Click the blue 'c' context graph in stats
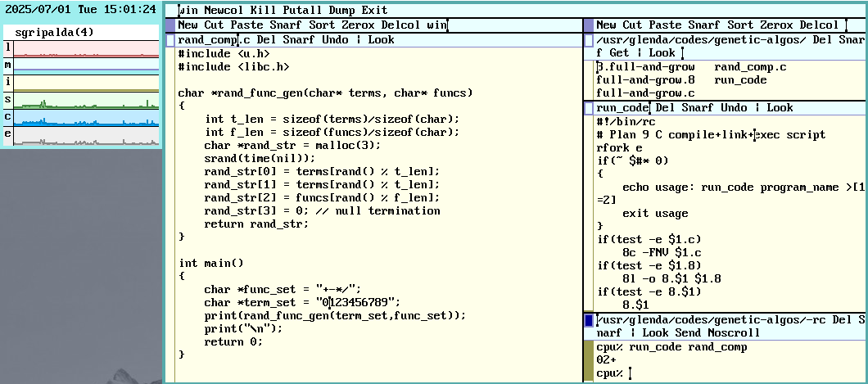The image size is (868, 384). tap(86, 117)
